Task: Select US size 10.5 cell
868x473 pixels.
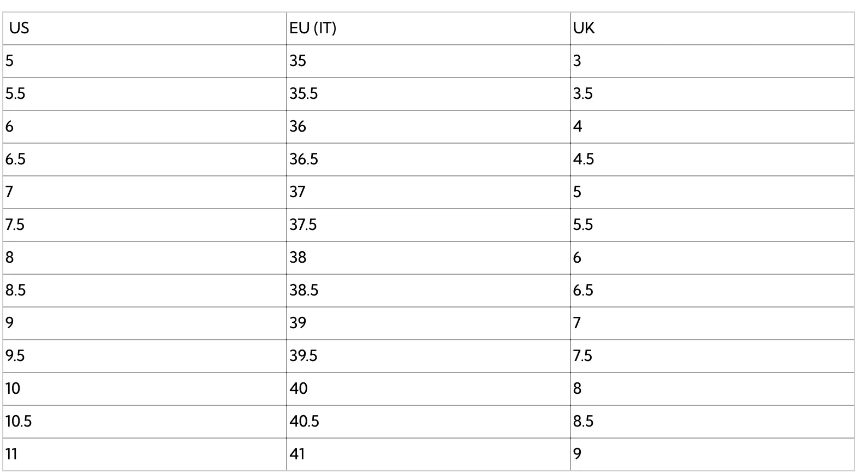Action: tap(145, 422)
